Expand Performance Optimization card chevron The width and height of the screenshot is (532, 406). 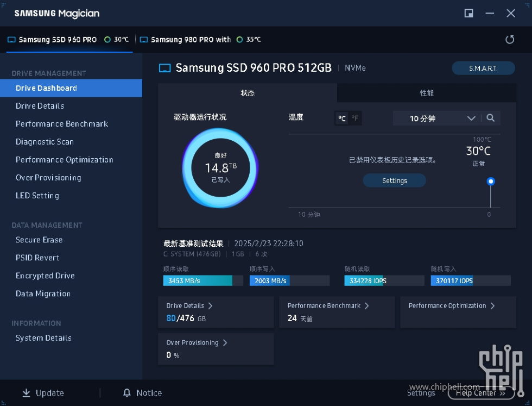(x=493, y=306)
